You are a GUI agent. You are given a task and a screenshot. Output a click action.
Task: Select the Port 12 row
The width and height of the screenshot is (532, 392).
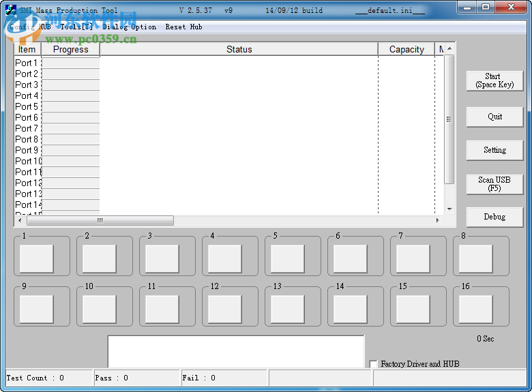229,183
